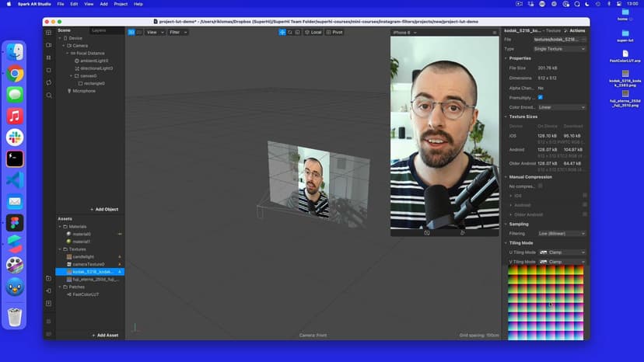Click the search magnifier icon in left toolbar
The width and height of the screenshot is (644, 362).
point(48,96)
